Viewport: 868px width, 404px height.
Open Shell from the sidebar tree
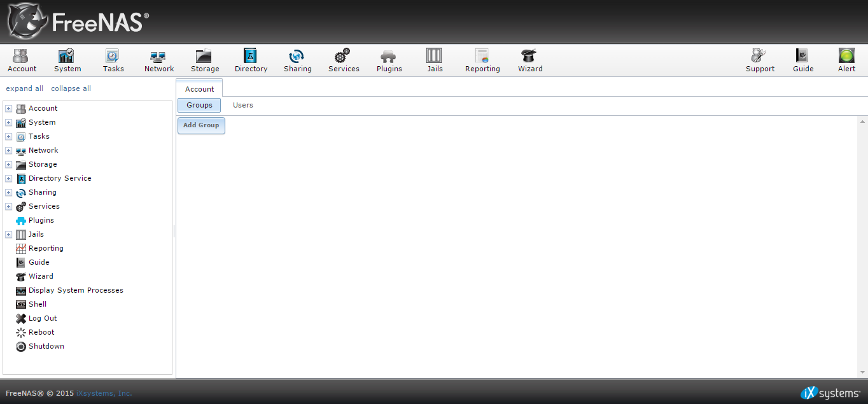(x=38, y=304)
